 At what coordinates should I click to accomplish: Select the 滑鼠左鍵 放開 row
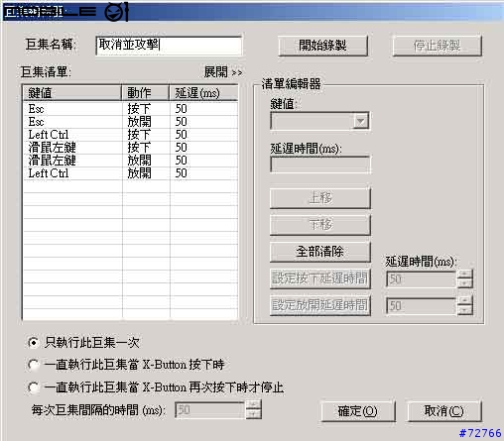(x=131, y=161)
